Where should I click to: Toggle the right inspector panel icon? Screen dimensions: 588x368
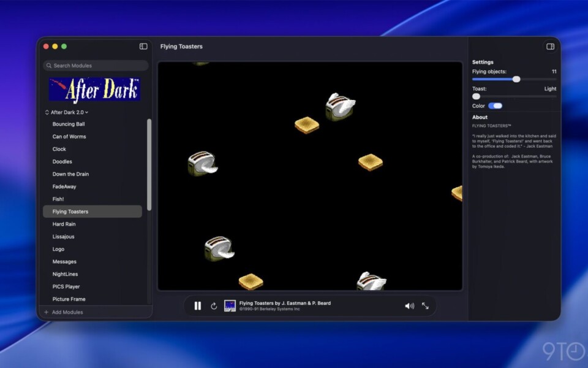pos(550,46)
